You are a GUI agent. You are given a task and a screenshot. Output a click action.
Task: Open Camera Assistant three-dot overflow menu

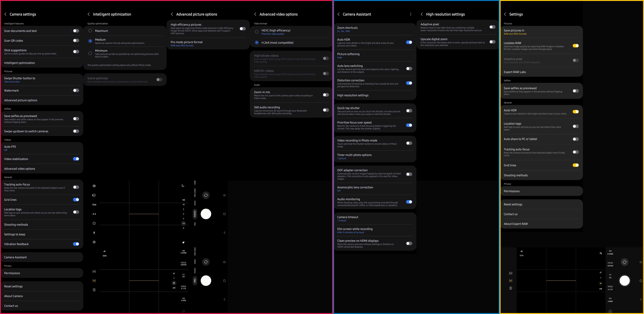point(411,14)
